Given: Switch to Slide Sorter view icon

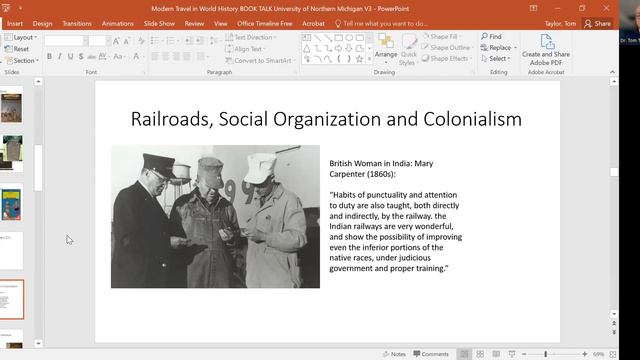Looking at the screenshot, I should pyautogui.click(x=480, y=354).
